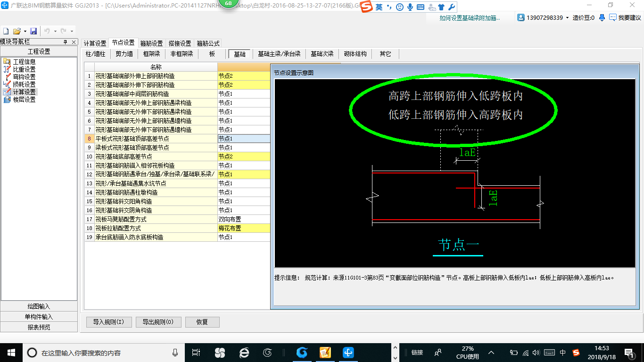Close the 模块导航栏 navigation panel
Screen dimensions: 644x362
point(74,42)
